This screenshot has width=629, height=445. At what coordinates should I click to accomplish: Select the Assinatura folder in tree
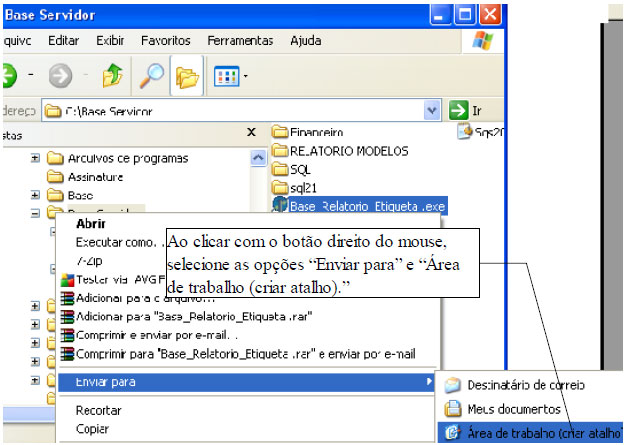[x=85, y=177]
